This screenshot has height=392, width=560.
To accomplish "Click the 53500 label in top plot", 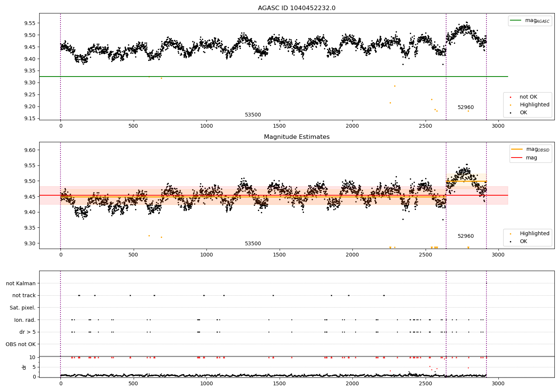I will pyautogui.click(x=253, y=115).
